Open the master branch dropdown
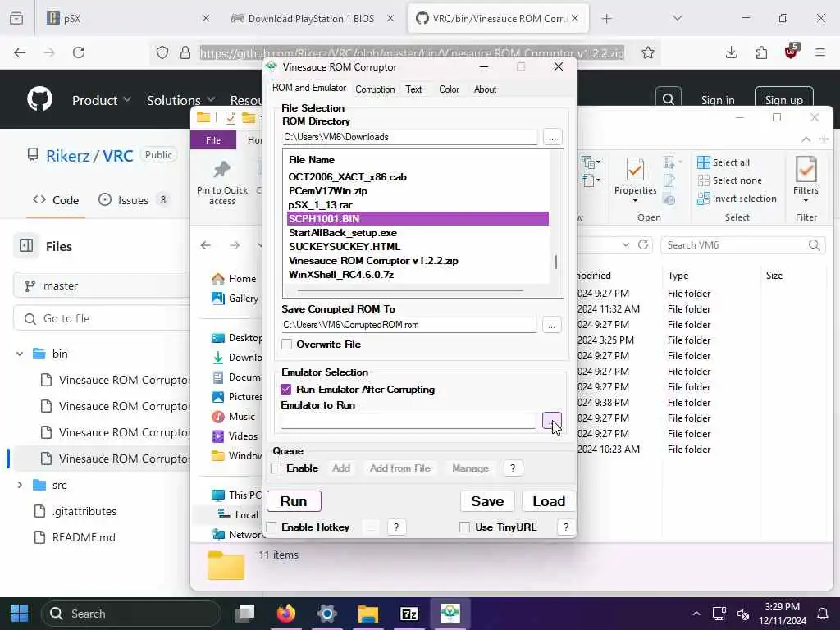The image size is (840, 630). click(x=102, y=285)
